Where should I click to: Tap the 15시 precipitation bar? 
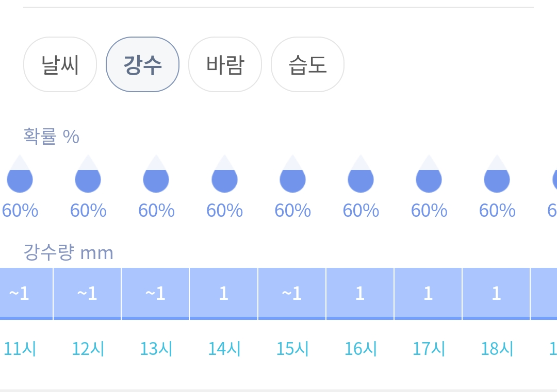click(x=292, y=294)
